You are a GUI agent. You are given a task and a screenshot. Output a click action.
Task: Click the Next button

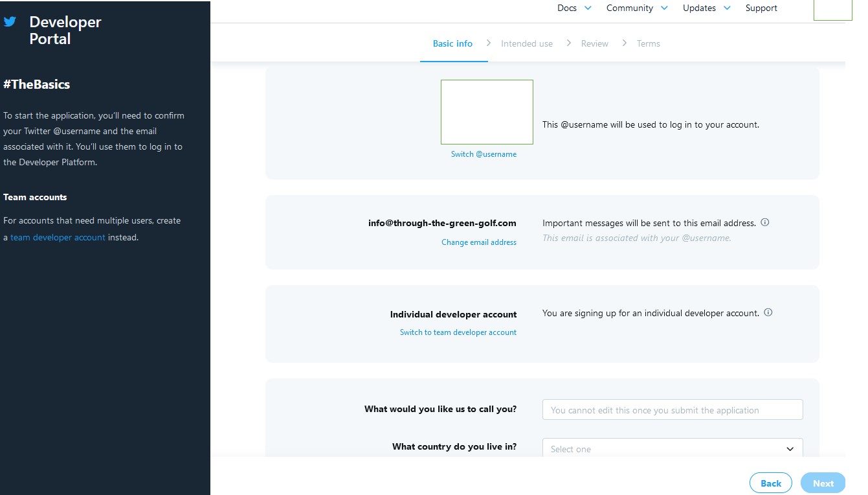[x=823, y=483]
